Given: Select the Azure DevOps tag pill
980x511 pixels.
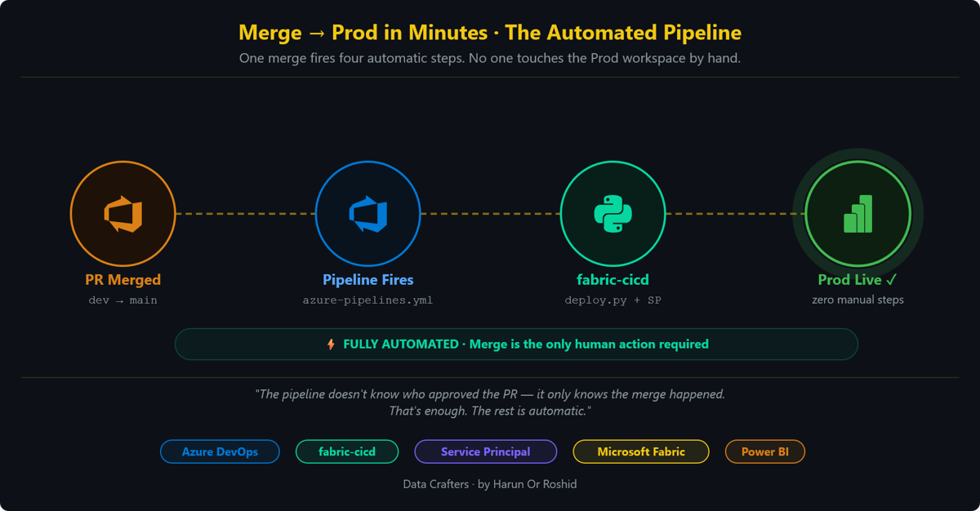Looking at the screenshot, I should (220, 451).
